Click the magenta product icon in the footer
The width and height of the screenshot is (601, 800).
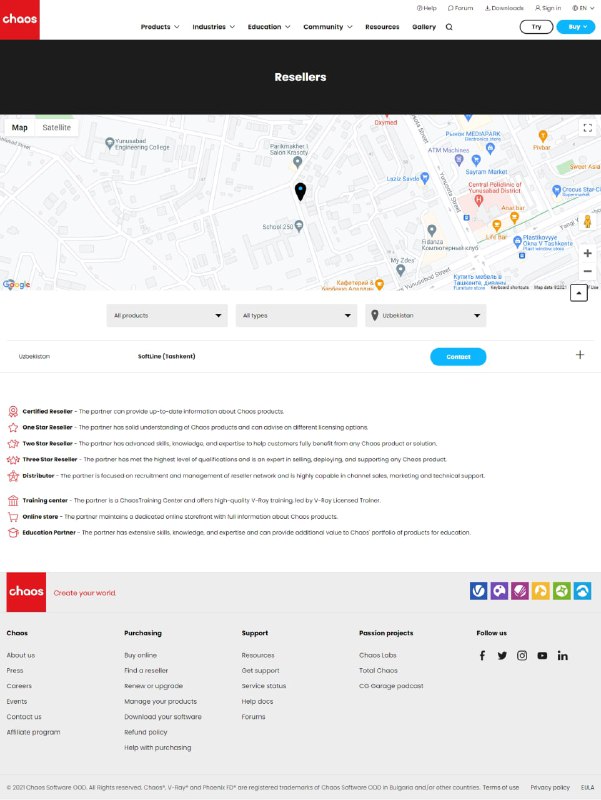pyautogui.click(x=520, y=591)
